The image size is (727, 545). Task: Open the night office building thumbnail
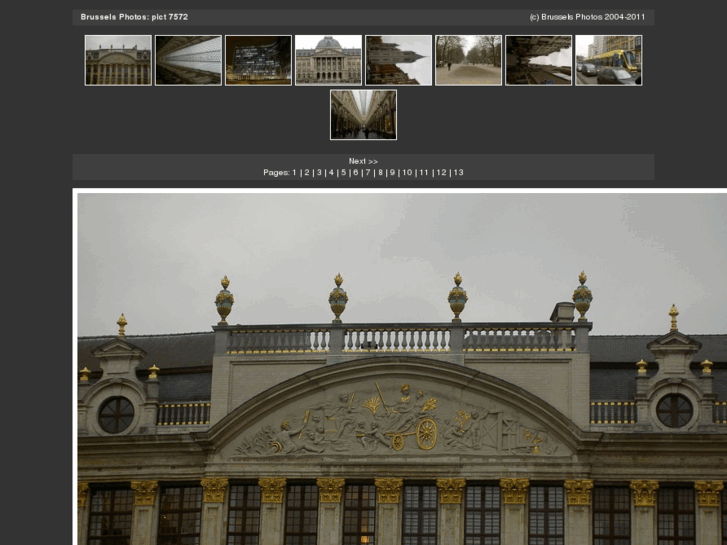pyautogui.click(x=258, y=60)
